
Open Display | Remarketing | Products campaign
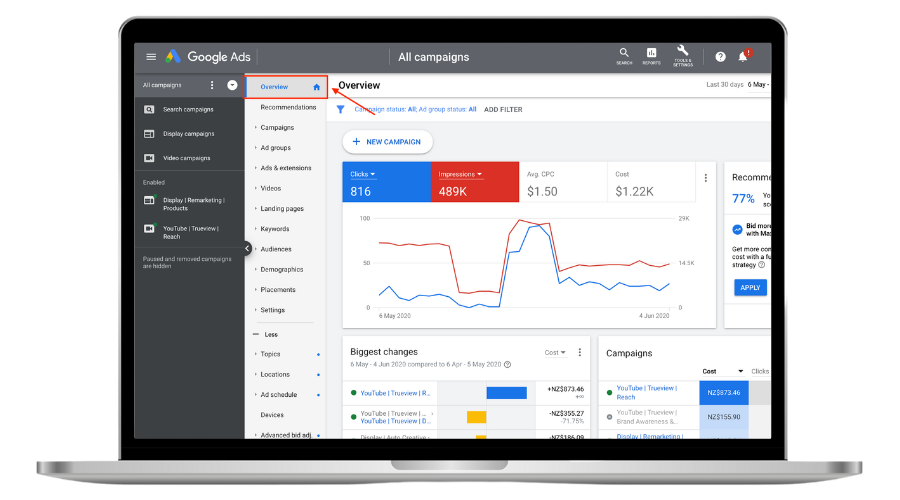pos(193,204)
